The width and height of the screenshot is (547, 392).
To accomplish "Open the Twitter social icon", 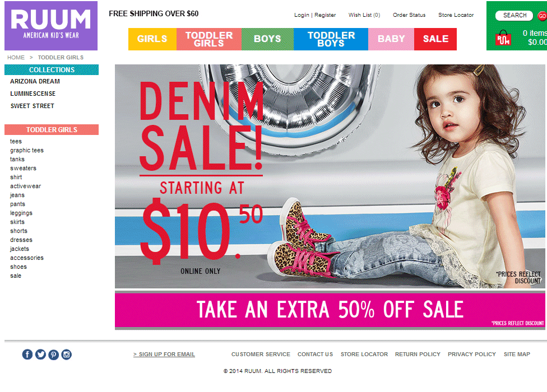I will (x=40, y=354).
